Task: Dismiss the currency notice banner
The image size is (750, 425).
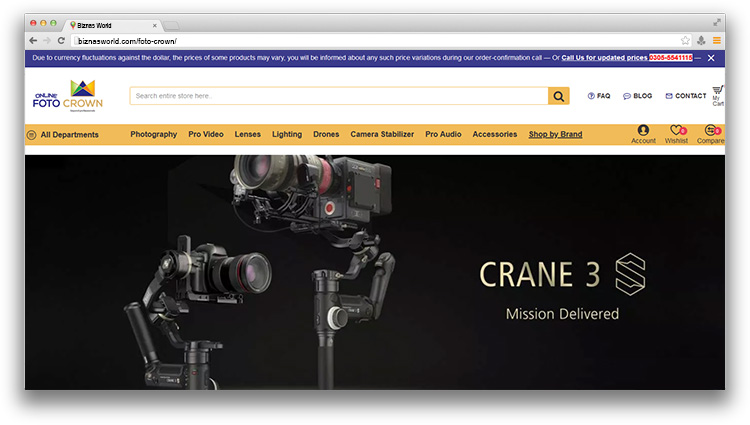Action: pyautogui.click(x=711, y=58)
